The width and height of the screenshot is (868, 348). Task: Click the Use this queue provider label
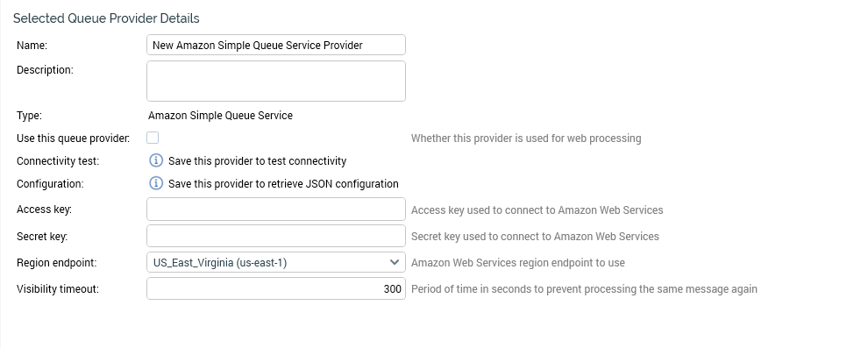[73, 138]
